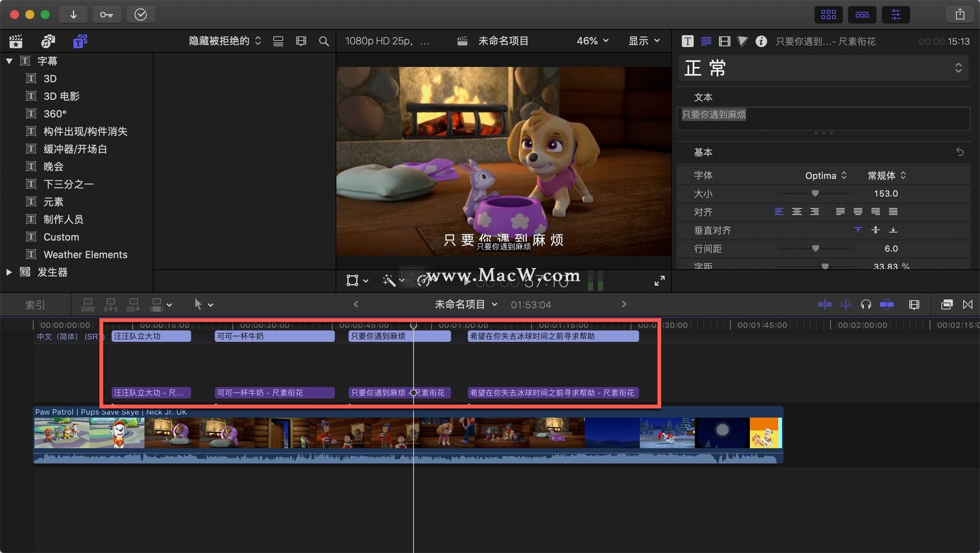Click the 索引 index button
The width and height of the screenshot is (980, 553).
pos(35,305)
